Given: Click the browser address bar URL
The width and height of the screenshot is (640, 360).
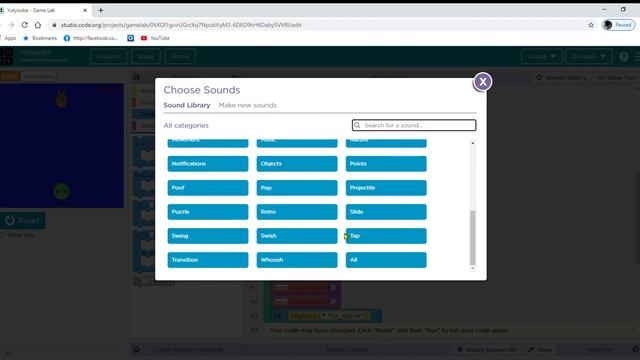Looking at the screenshot, I should (x=181, y=25).
